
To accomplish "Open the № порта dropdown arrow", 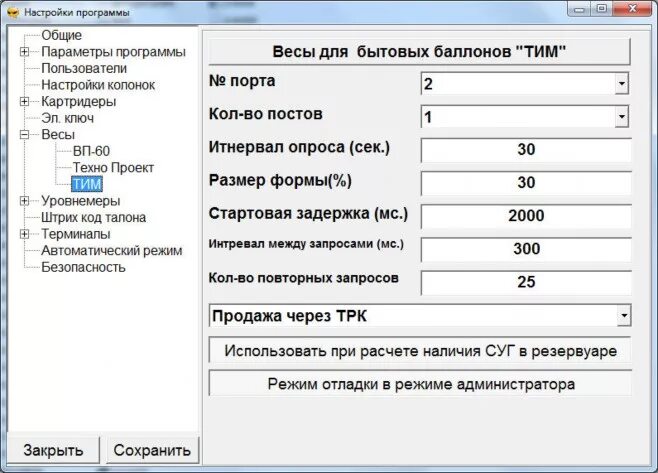I will click(x=621, y=84).
